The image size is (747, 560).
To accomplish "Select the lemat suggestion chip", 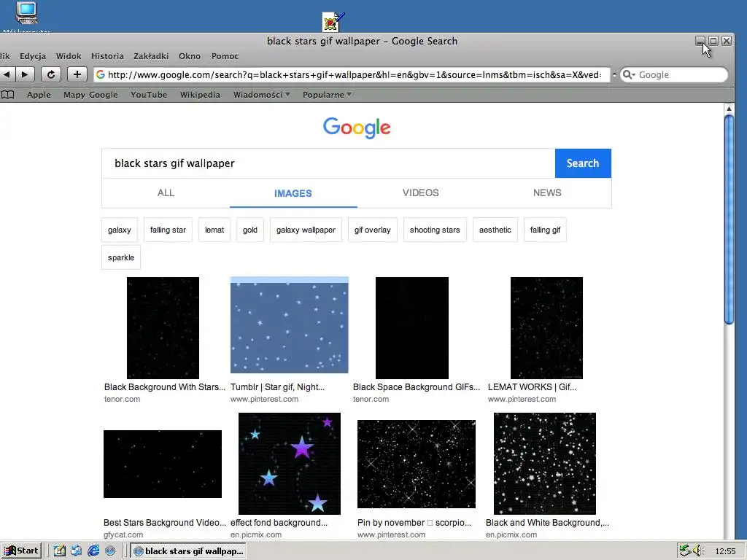I will pyautogui.click(x=214, y=230).
